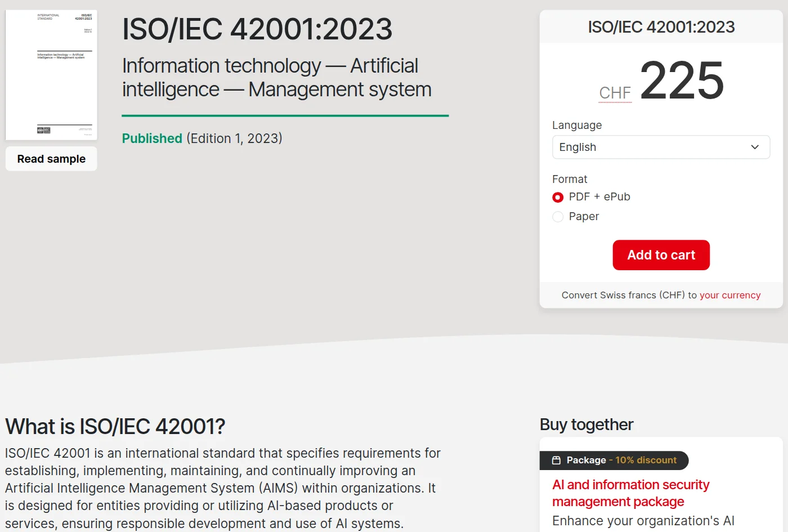Viewport: 788px width, 532px height.
Task: Click the subtitle 'Information technology — Artificial intelligence — Management system'
Action: (x=277, y=78)
